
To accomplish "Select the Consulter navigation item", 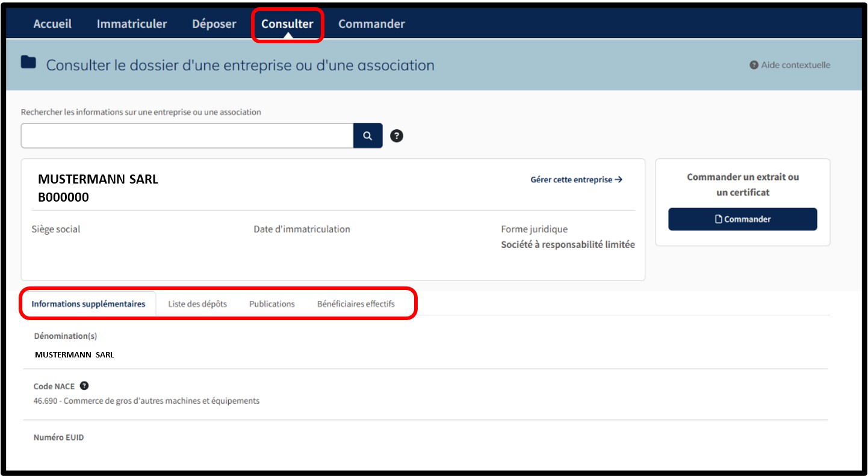I will point(287,24).
